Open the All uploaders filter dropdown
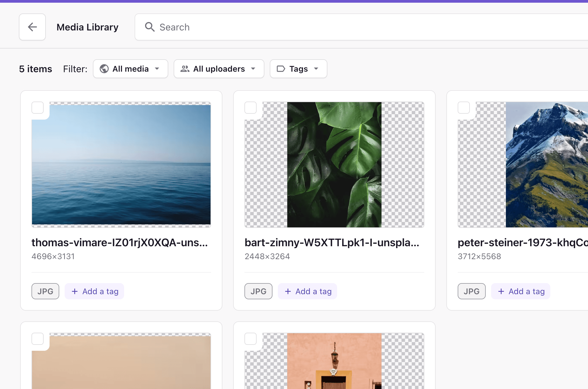588x389 pixels. click(219, 69)
